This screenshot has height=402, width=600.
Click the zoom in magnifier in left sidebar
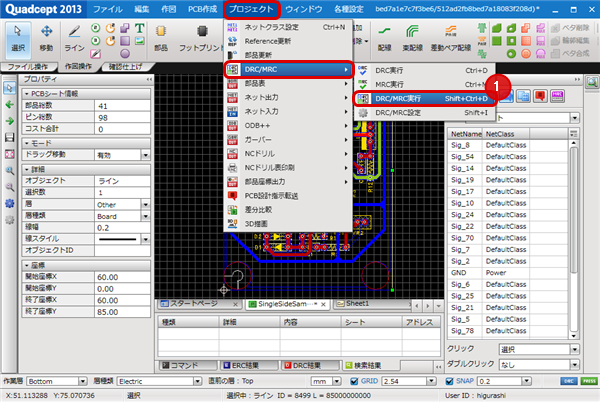point(10,170)
